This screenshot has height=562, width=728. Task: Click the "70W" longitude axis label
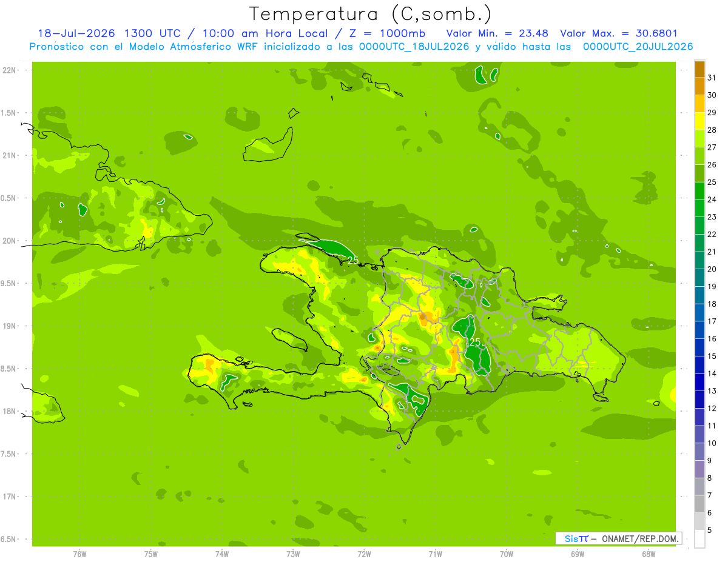(507, 554)
